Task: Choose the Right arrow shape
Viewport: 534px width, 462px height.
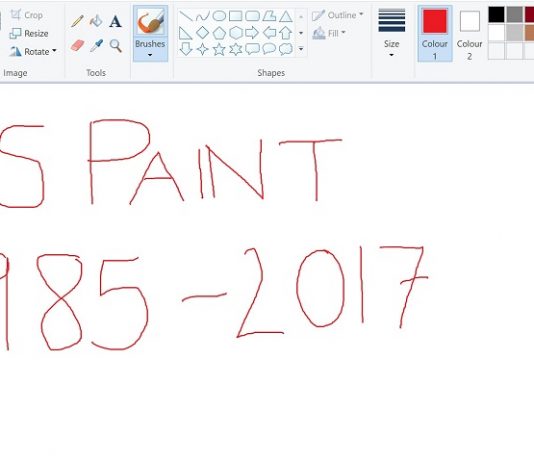Action: coord(252,33)
